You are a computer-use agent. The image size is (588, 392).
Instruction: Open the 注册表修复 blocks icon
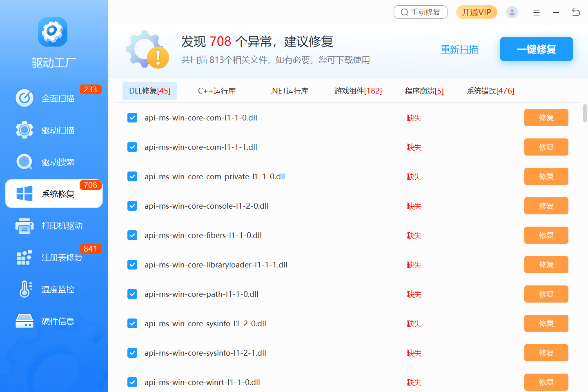click(x=24, y=257)
